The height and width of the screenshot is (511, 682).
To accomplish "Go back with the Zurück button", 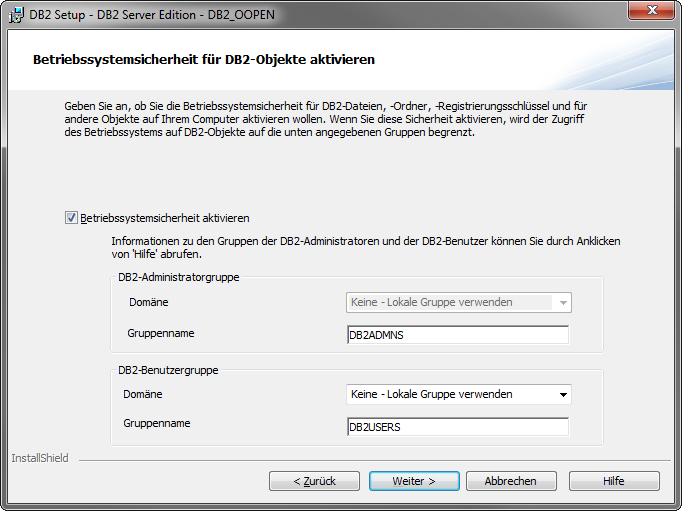I will 314,481.
